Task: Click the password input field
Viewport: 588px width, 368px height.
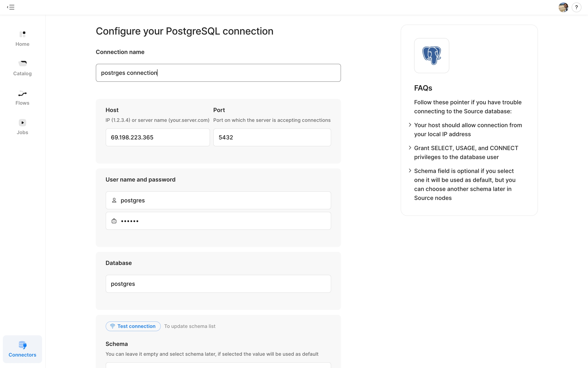Action: coord(218,221)
